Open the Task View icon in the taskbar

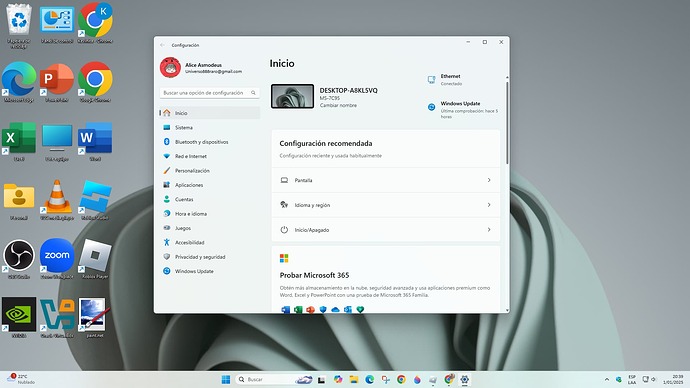322,379
